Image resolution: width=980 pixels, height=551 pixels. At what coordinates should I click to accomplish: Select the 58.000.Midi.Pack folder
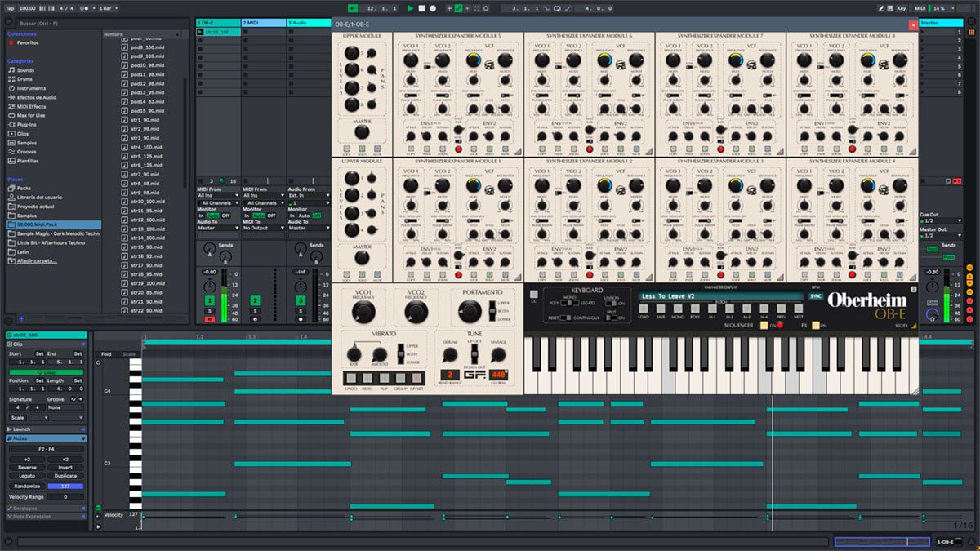(x=53, y=224)
